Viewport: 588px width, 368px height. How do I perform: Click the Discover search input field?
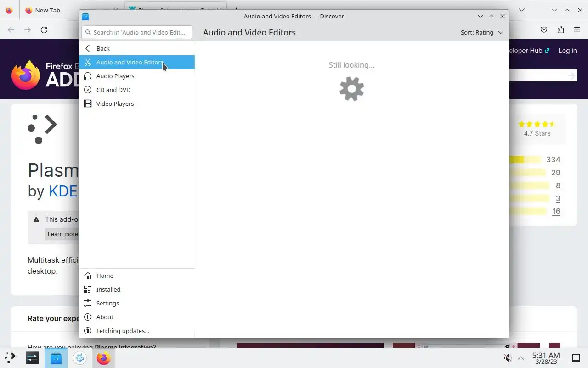coord(137,32)
